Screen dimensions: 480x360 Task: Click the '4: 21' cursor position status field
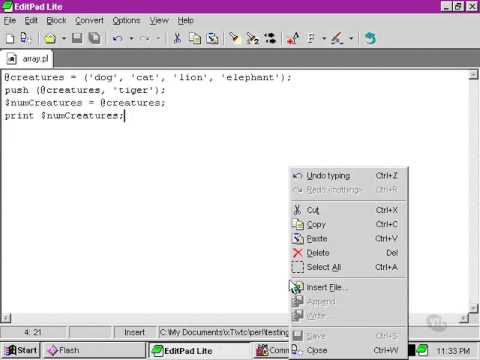click(33, 332)
